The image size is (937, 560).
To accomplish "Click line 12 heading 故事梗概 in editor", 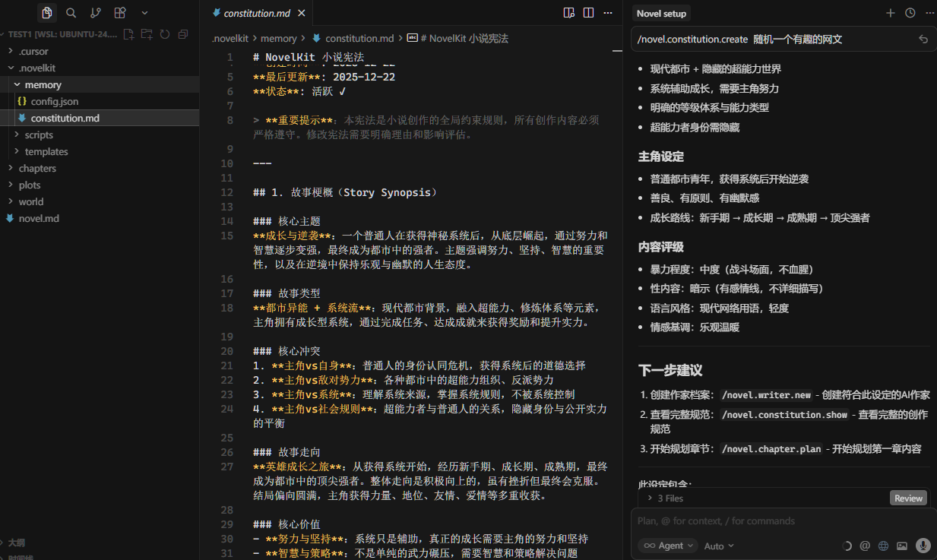I will pos(346,193).
